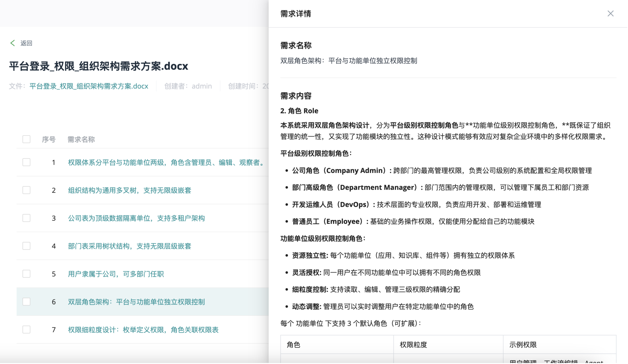This screenshot has height=364, width=628.
Task: Open requirement 权限体系分平台与功能单位两级
Action: click(x=166, y=163)
